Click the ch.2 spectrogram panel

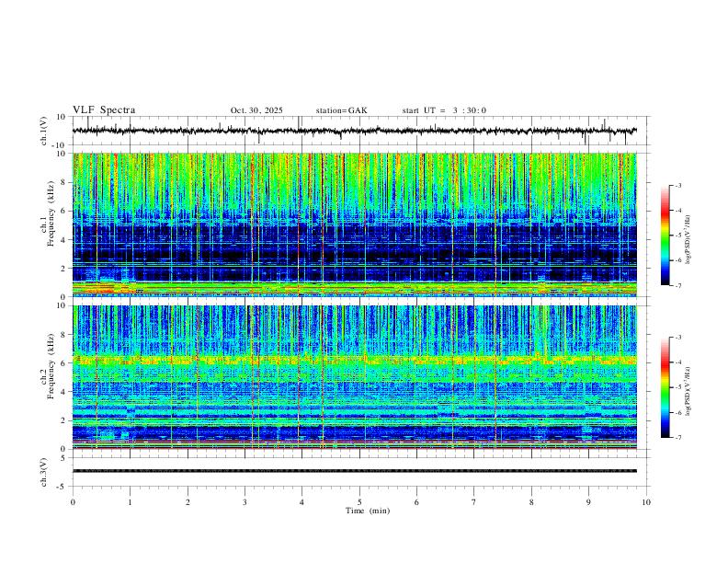pyautogui.click(x=354, y=377)
